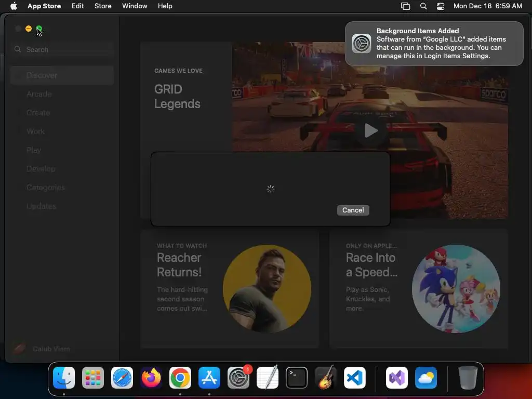
Task: Open the GRID Legends feature title
Action: 177,96
